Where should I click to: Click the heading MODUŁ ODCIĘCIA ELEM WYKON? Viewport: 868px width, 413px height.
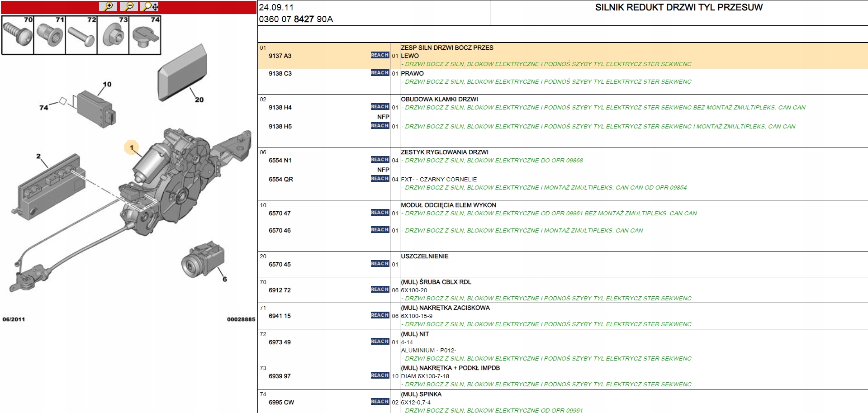(x=448, y=205)
